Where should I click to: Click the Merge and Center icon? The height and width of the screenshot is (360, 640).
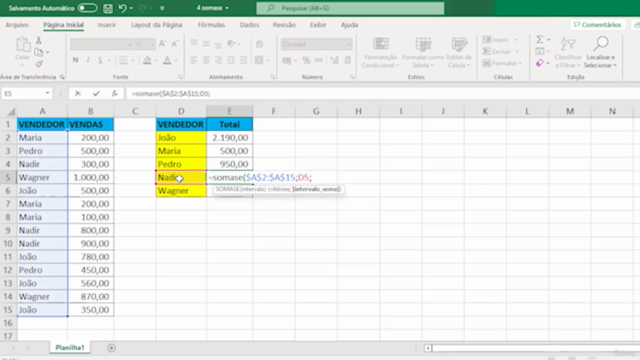[x=259, y=60]
